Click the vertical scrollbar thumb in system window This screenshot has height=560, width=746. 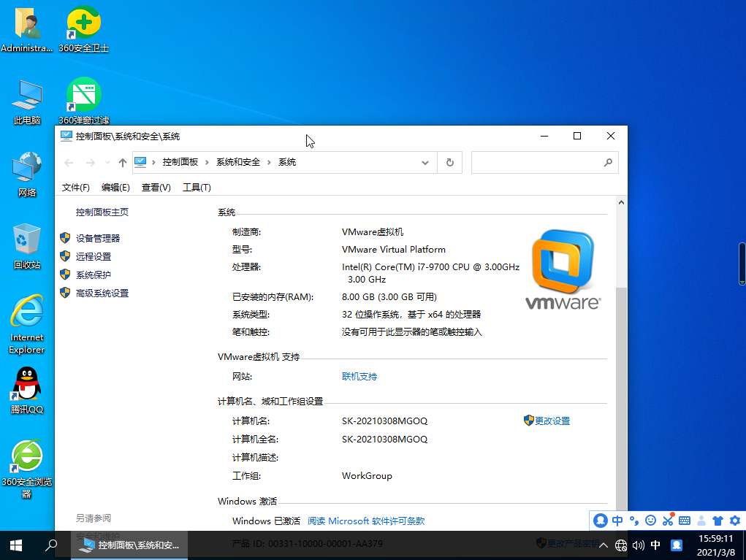coord(621,409)
